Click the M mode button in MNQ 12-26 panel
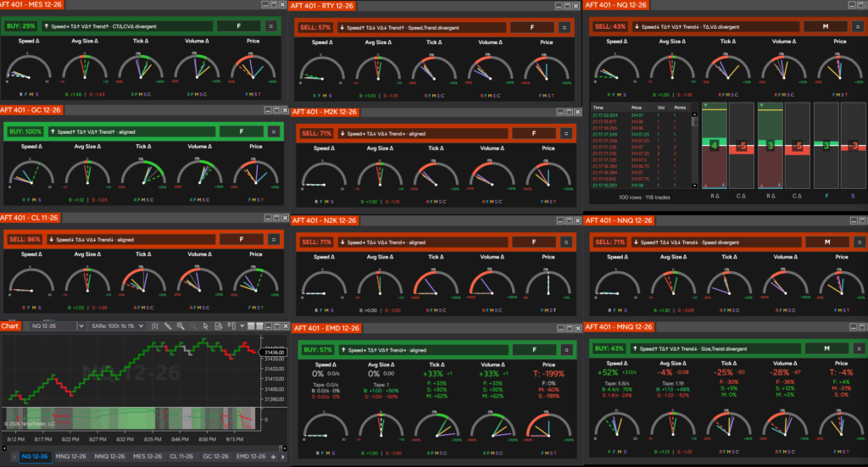 (x=826, y=348)
